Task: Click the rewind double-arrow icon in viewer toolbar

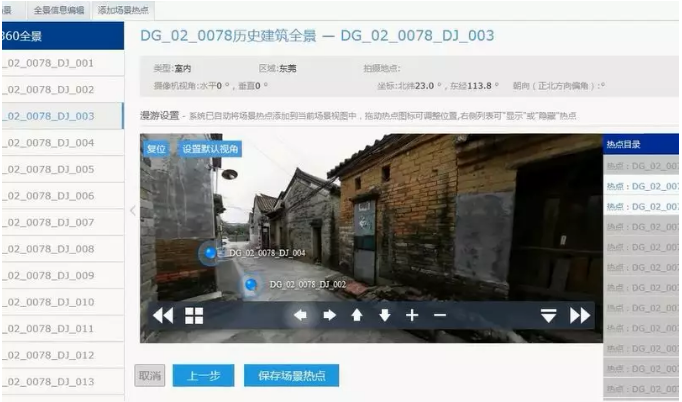Action: click(x=162, y=316)
